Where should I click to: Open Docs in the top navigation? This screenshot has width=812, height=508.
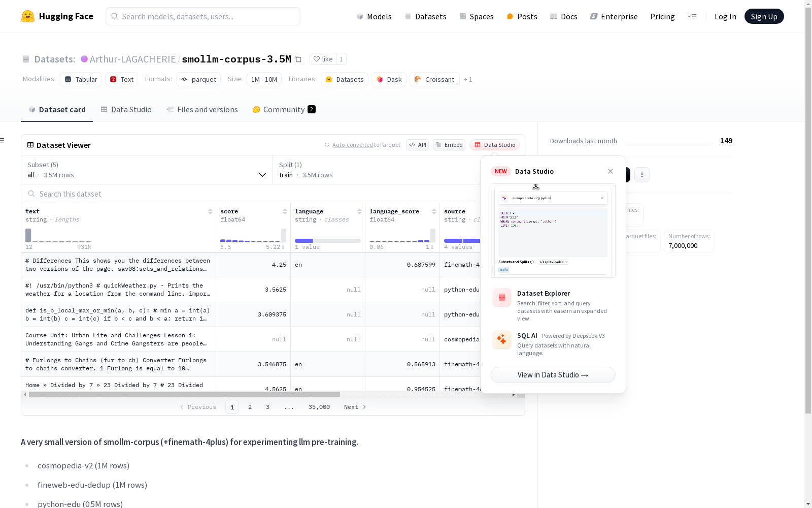pyautogui.click(x=564, y=16)
